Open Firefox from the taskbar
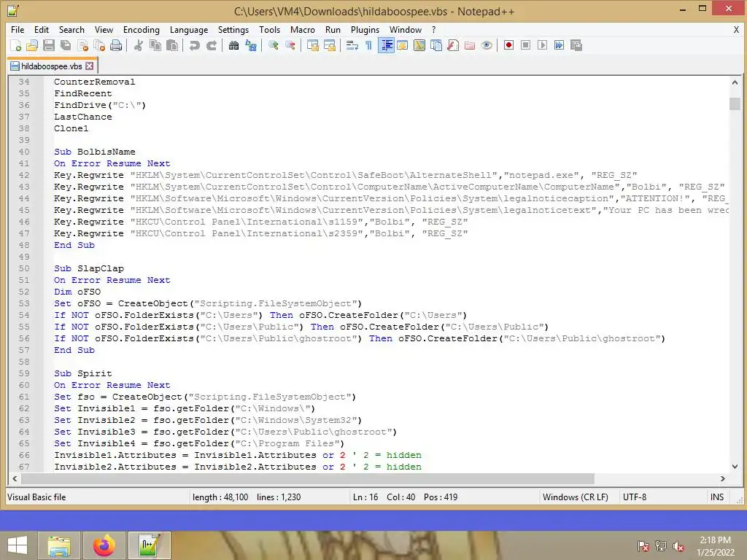This screenshot has width=747, height=560. 104,545
